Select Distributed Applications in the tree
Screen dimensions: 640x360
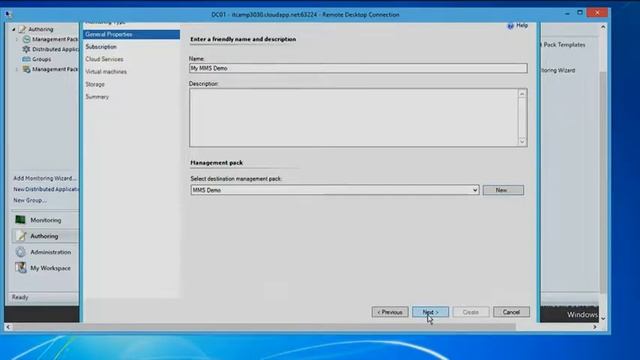point(55,49)
